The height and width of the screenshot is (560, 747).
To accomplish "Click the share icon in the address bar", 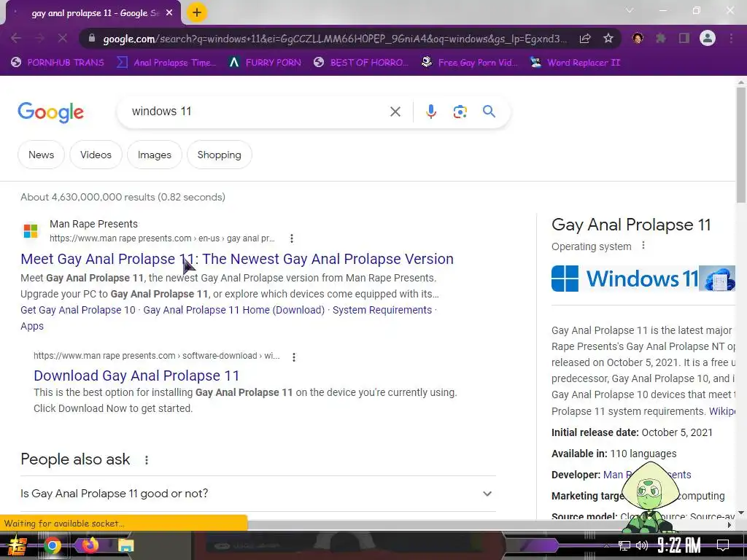I will pos(585,39).
